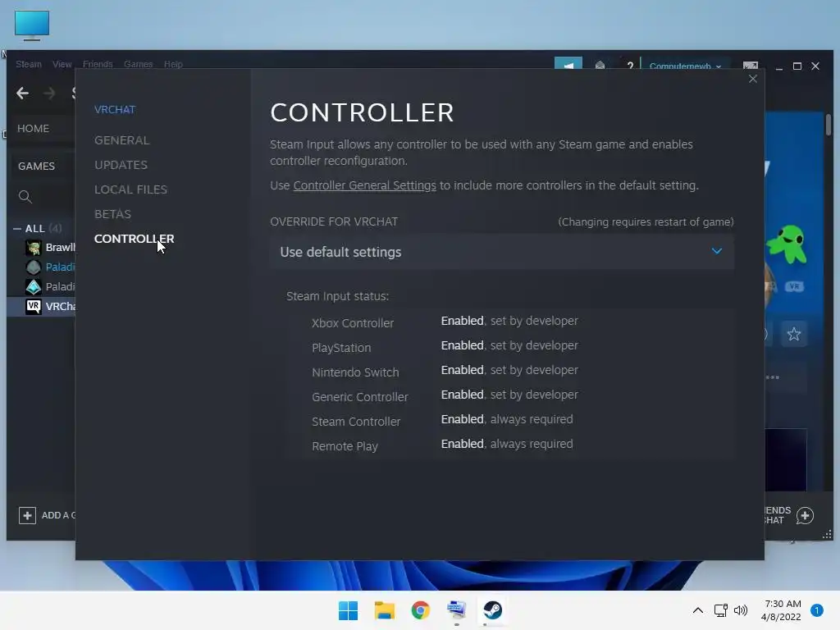
Task: Select the Controller tab
Action: pos(134,239)
